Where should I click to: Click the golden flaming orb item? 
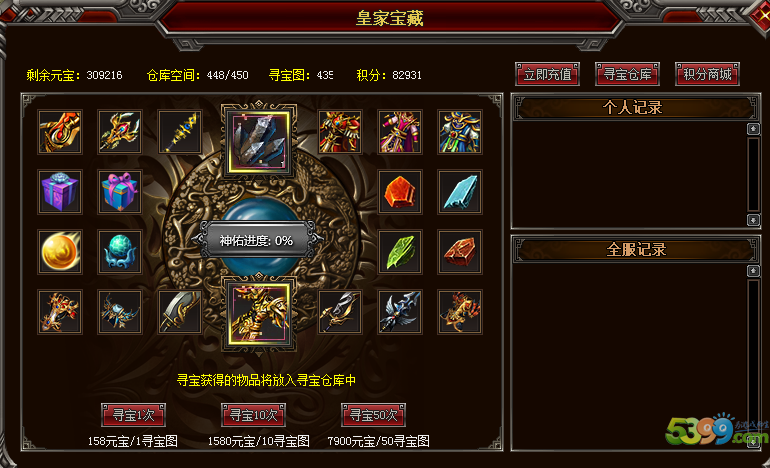tap(60, 251)
